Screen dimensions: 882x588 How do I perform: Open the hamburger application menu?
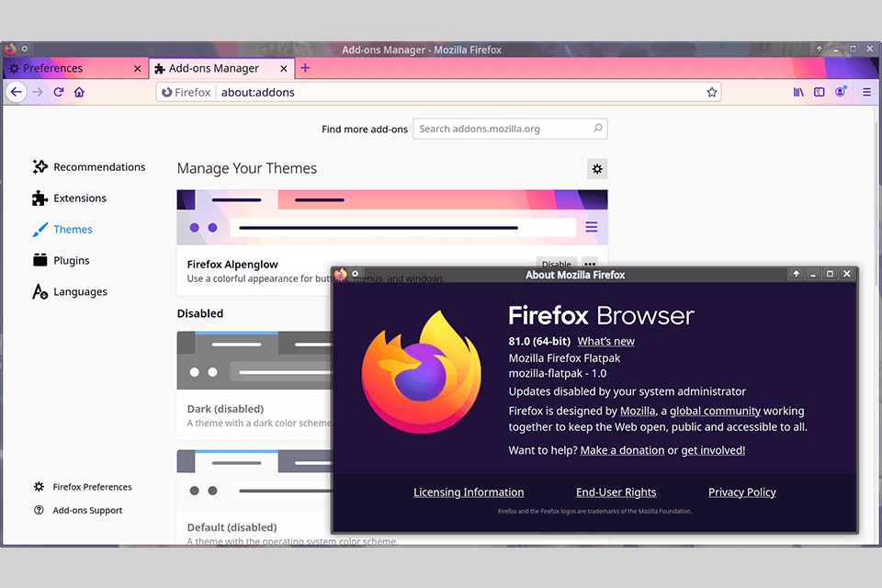point(866,92)
